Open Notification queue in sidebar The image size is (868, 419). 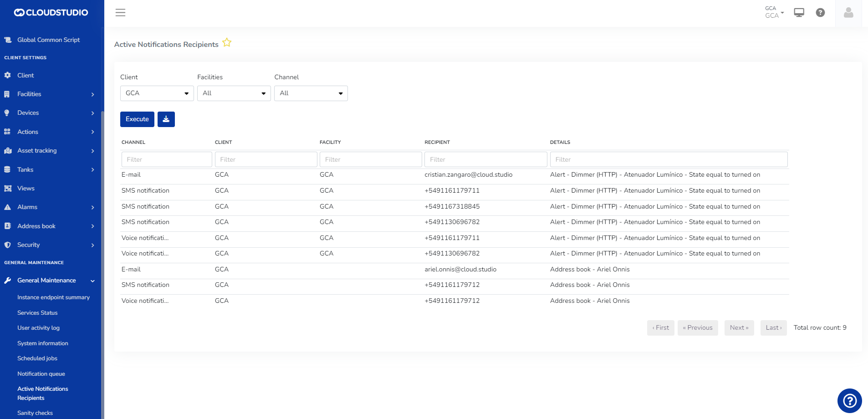click(x=41, y=374)
